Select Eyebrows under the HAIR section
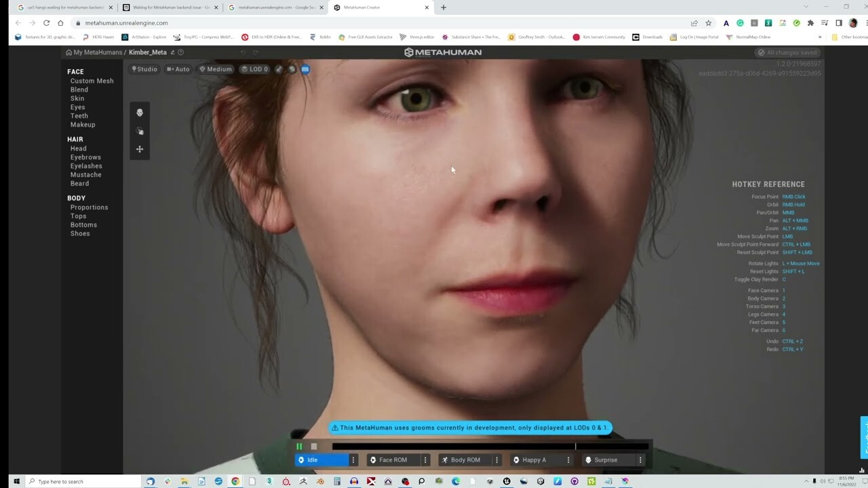 tap(85, 157)
